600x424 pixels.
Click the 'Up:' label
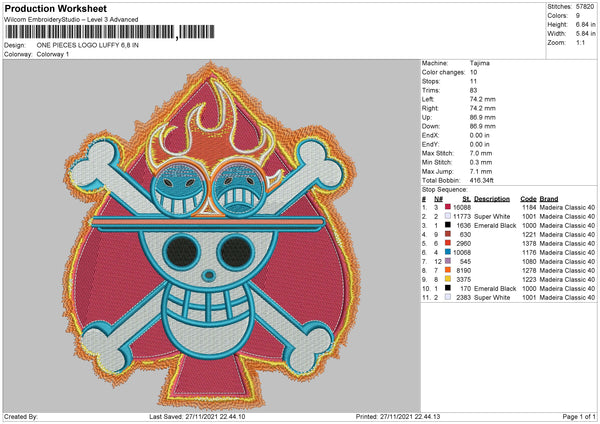coord(427,117)
